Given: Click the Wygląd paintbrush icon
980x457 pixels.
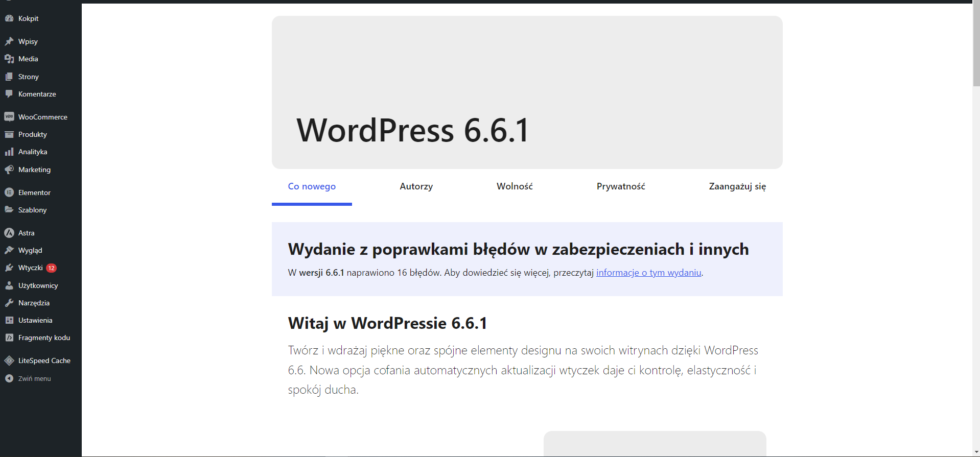Looking at the screenshot, I should click(x=9, y=250).
